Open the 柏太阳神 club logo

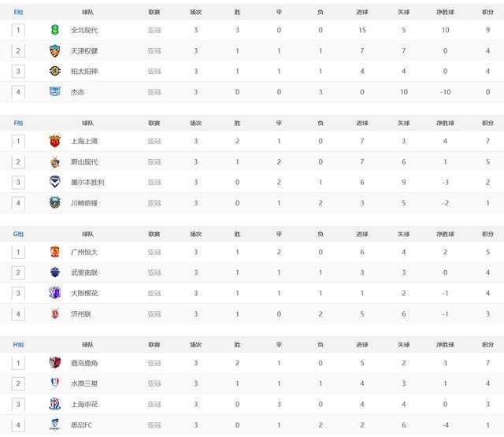point(54,71)
